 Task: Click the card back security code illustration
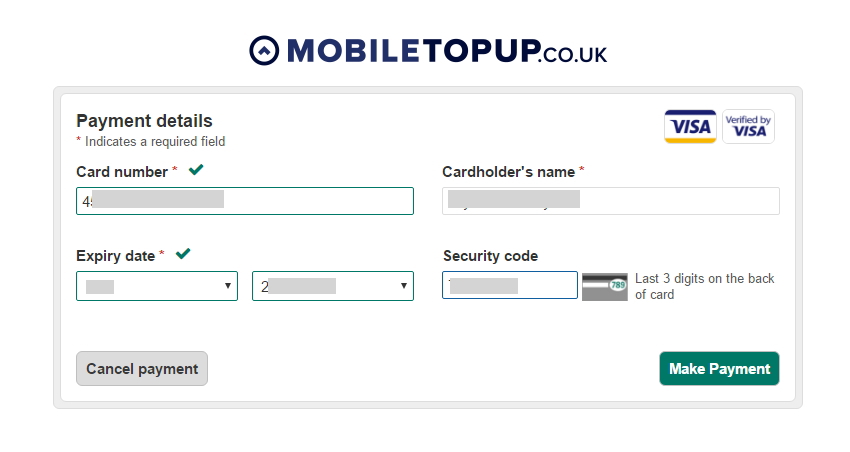pos(604,287)
